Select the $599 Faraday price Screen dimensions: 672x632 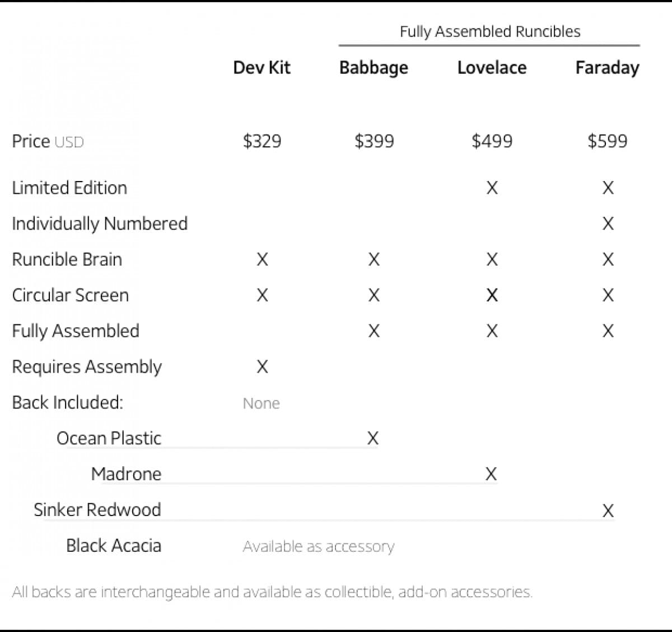point(608,141)
